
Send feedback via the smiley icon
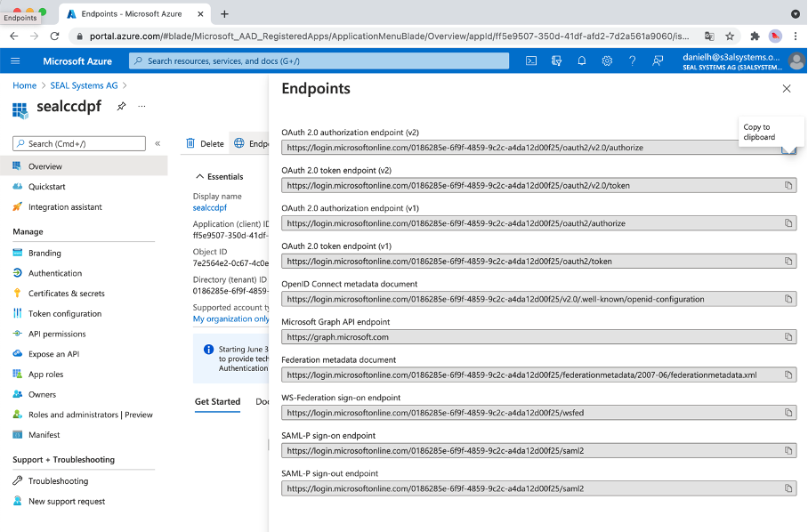657,60
